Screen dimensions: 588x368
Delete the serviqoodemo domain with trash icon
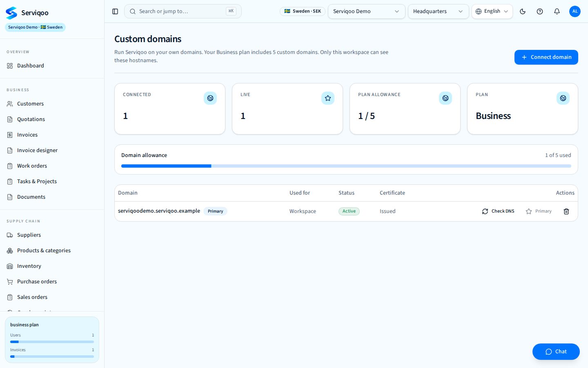coord(566,211)
